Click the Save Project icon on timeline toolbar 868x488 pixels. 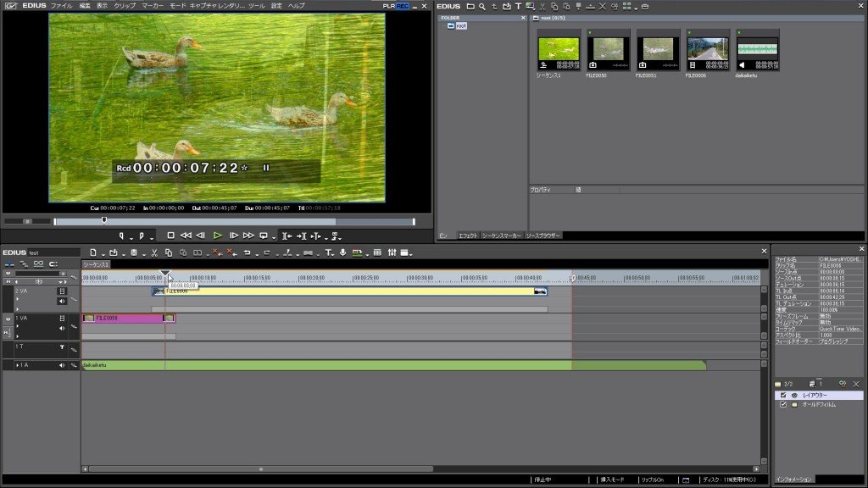[134, 252]
